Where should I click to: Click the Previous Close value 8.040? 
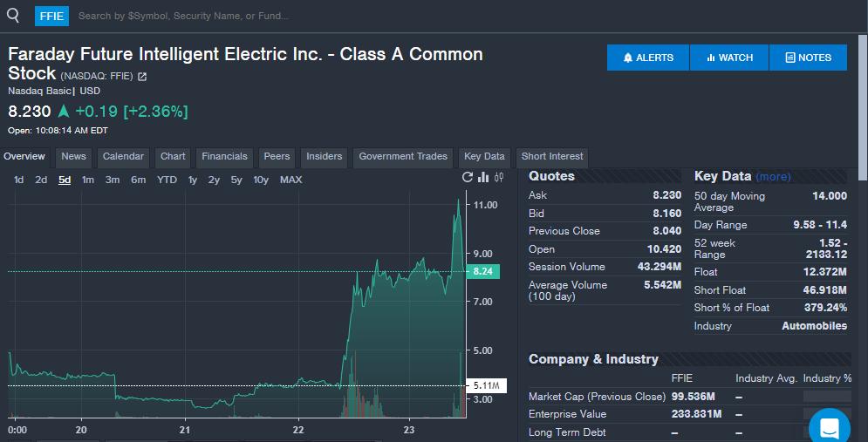click(x=667, y=231)
